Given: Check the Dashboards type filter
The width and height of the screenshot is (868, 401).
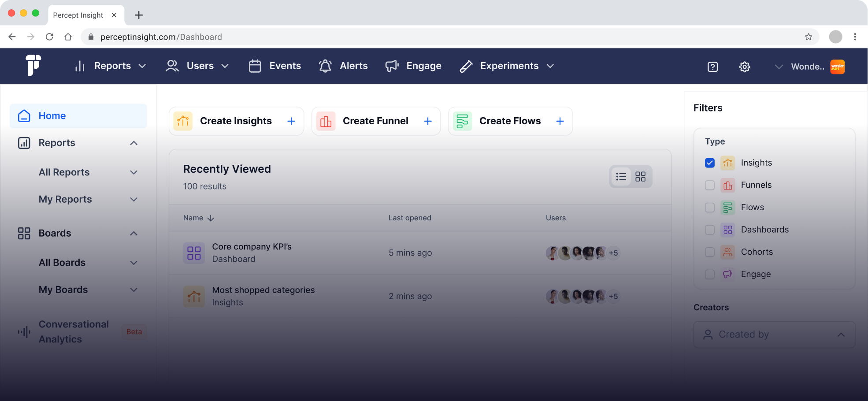Looking at the screenshot, I should [x=710, y=230].
